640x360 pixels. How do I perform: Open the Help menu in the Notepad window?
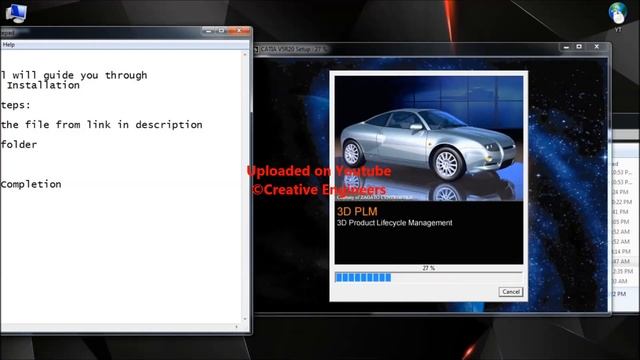(9, 44)
